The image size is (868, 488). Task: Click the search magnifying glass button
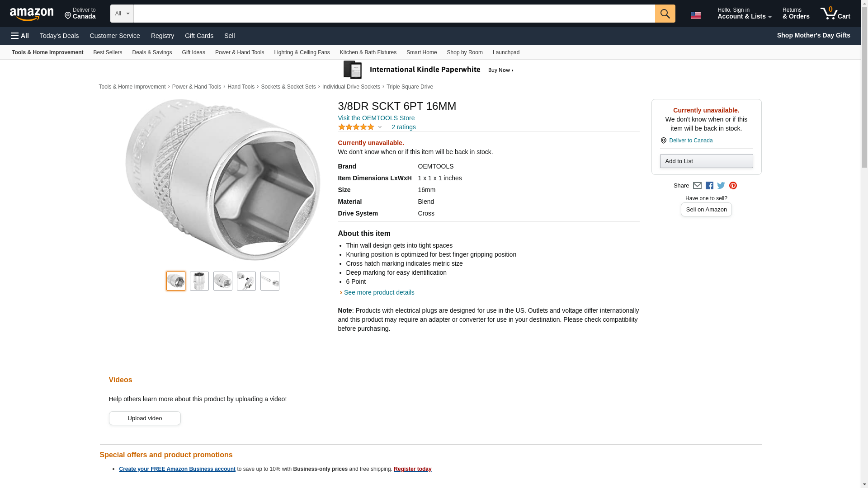pyautogui.click(x=665, y=14)
